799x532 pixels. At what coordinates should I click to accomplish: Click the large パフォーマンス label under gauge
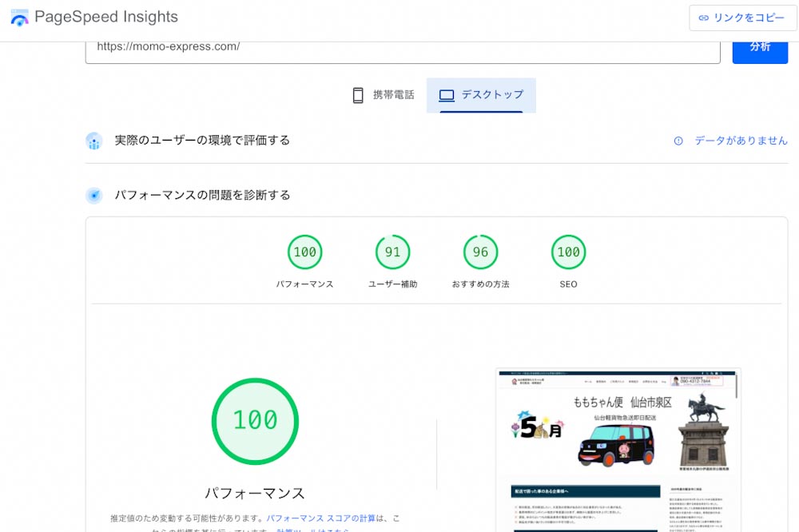[255, 494]
